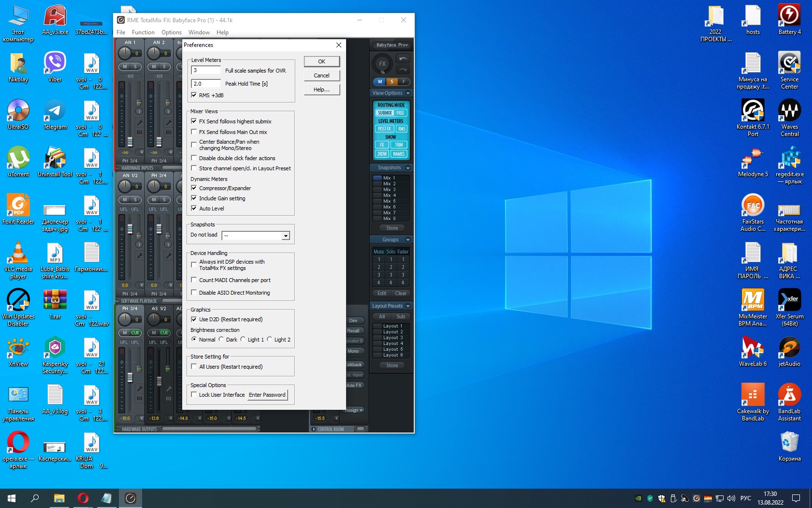812x508 pixels.
Task: Open the Options menu
Action: 171,32
